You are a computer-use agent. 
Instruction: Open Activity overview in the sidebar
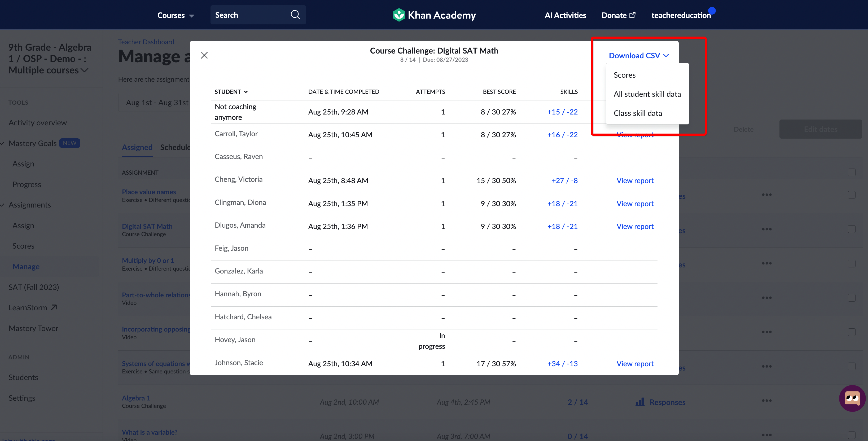(38, 123)
